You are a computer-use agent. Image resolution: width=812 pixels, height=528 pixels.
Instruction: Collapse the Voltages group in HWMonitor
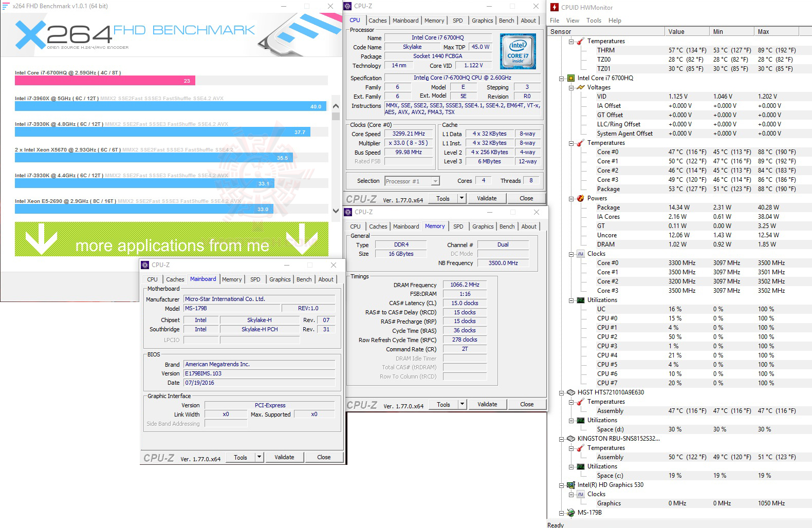point(571,88)
